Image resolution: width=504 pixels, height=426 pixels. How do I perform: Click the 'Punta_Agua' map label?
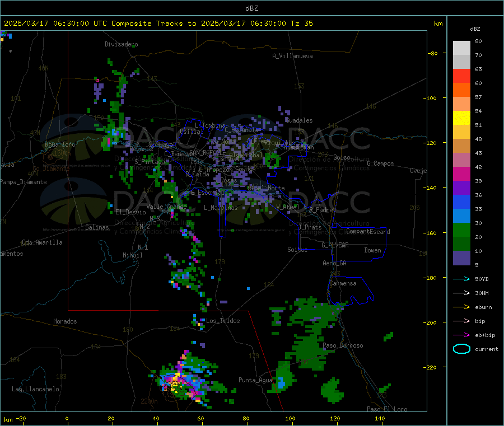[255, 380]
